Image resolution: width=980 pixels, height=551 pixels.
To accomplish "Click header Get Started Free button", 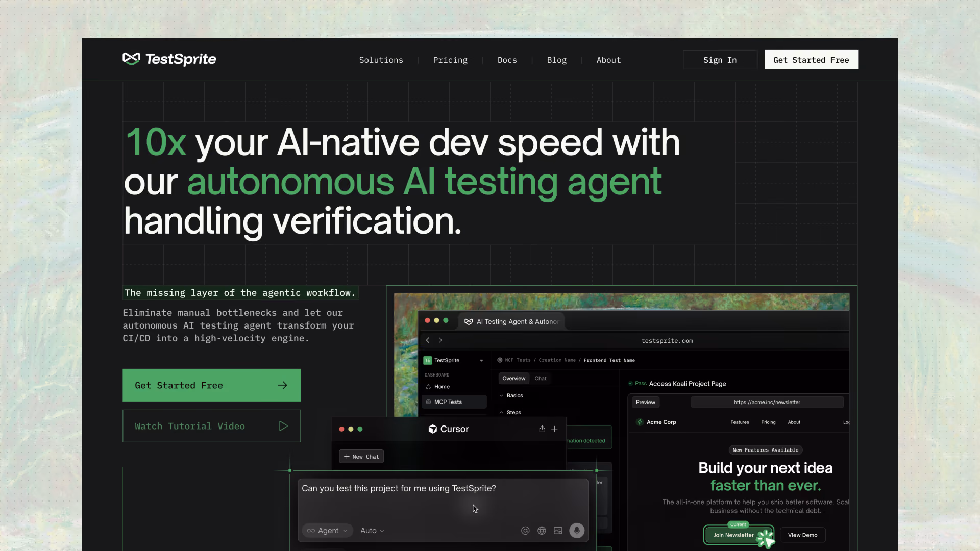I will (811, 60).
